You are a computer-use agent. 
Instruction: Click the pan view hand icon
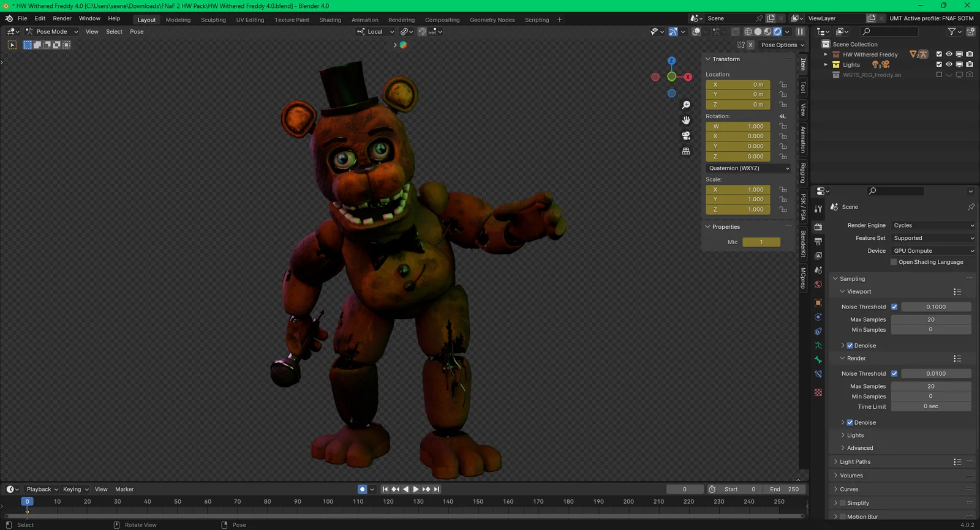[x=686, y=121]
